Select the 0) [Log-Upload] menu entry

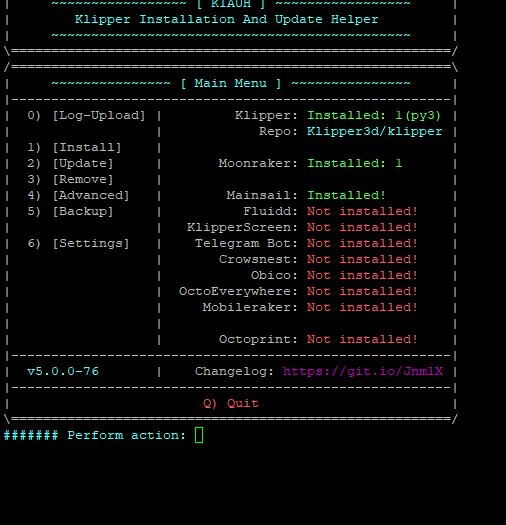86,116
